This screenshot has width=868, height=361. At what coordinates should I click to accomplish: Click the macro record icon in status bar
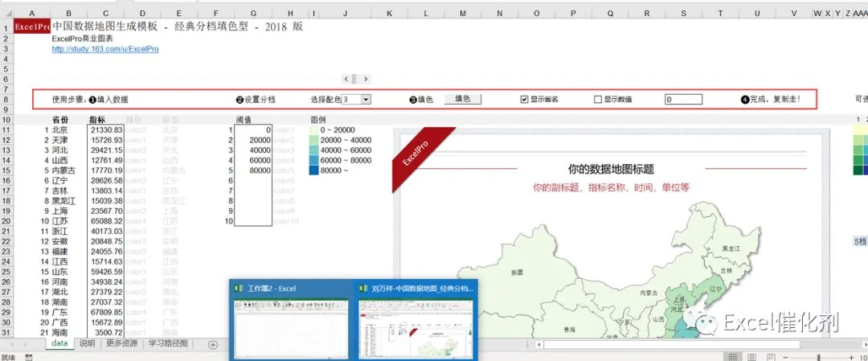pyautogui.click(x=29, y=358)
